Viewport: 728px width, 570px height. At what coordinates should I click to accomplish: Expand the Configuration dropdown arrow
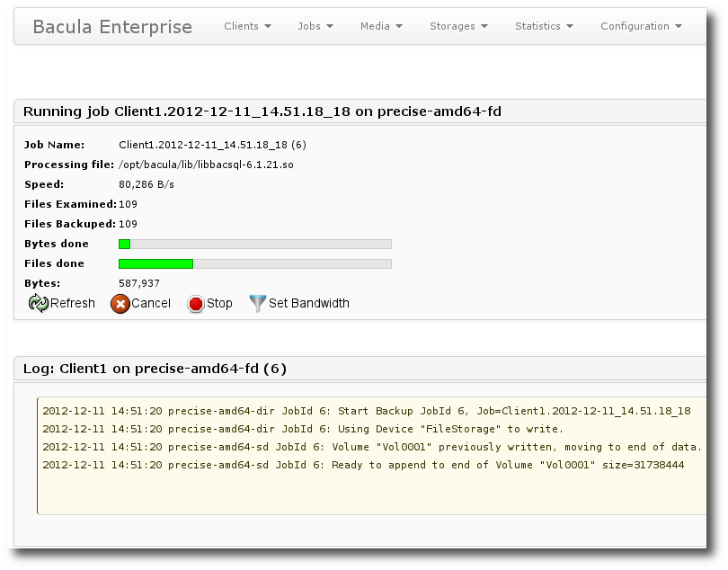[x=679, y=26]
